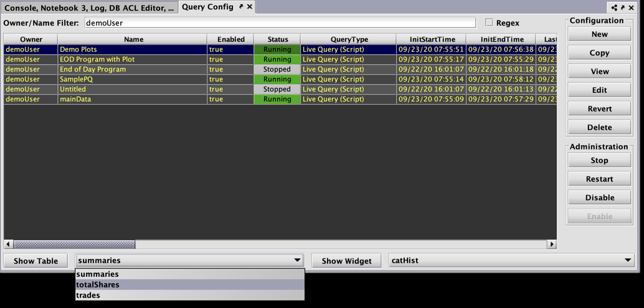The height and width of the screenshot is (308, 644).
Task: Switch to the Console, Notebook 3 tab
Action: [x=89, y=8]
